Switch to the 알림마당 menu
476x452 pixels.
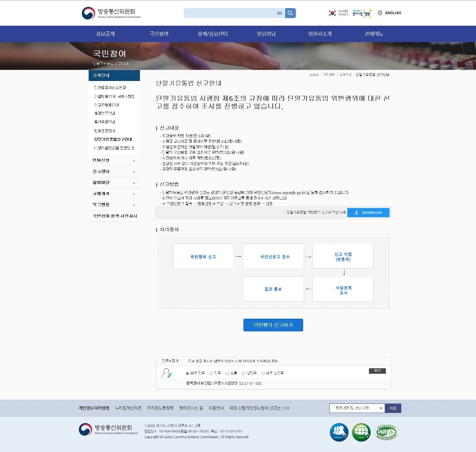[266, 34]
